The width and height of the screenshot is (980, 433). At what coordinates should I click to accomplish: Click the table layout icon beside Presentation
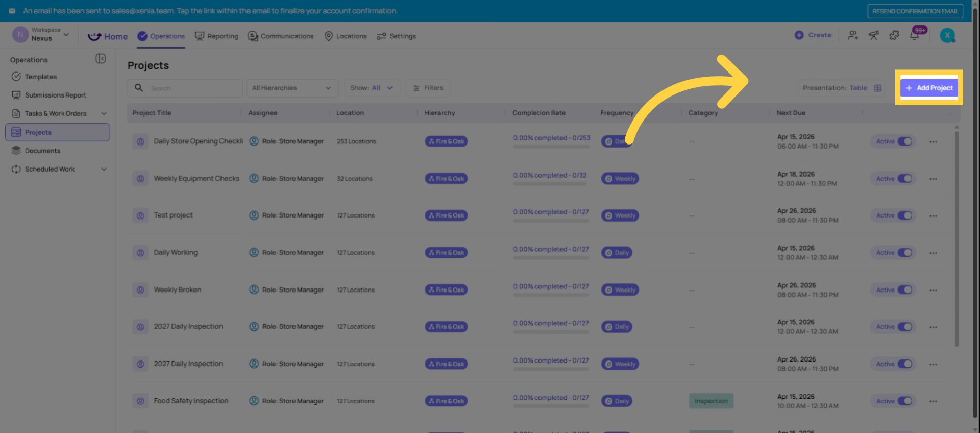pos(878,88)
